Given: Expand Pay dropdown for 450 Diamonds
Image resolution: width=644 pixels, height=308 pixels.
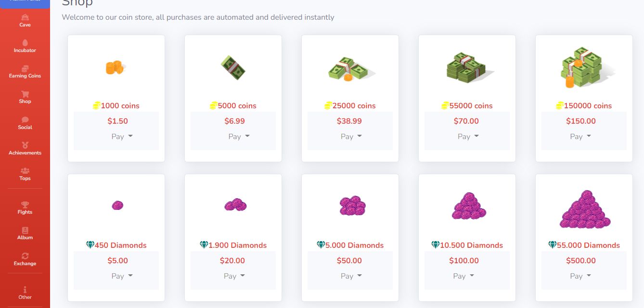Looking at the screenshot, I should point(122,276).
